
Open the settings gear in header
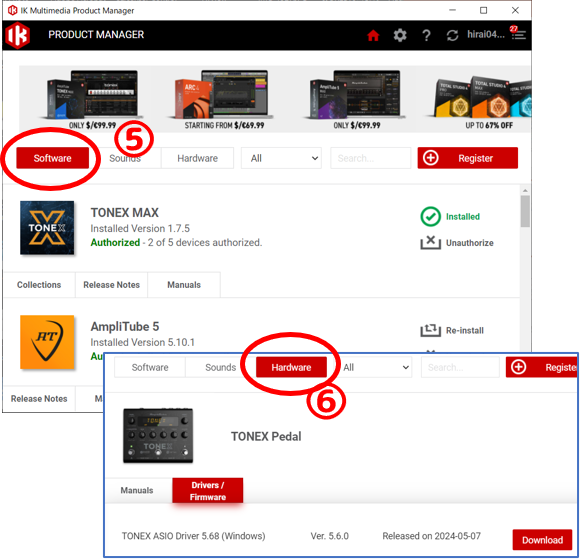point(399,35)
